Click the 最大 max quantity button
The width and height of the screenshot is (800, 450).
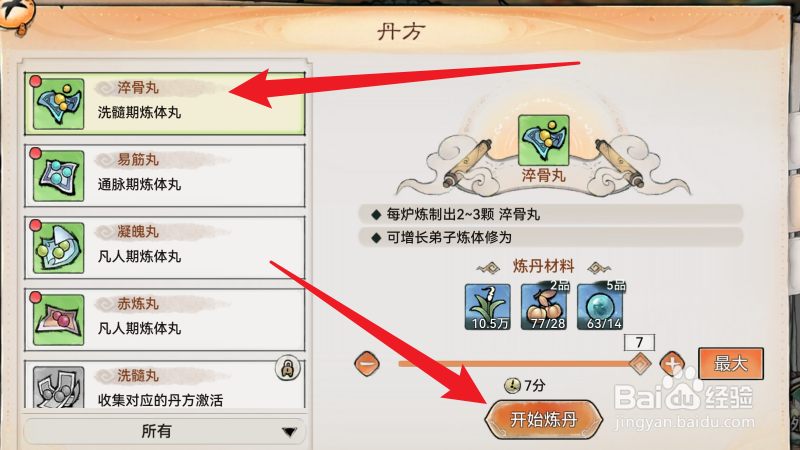pyautogui.click(x=731, y=364)
